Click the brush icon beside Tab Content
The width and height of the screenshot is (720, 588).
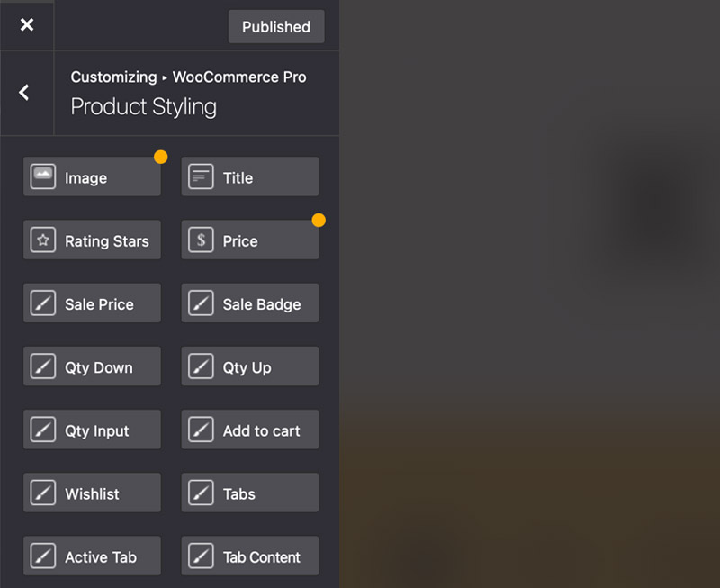tap(201, 556)
